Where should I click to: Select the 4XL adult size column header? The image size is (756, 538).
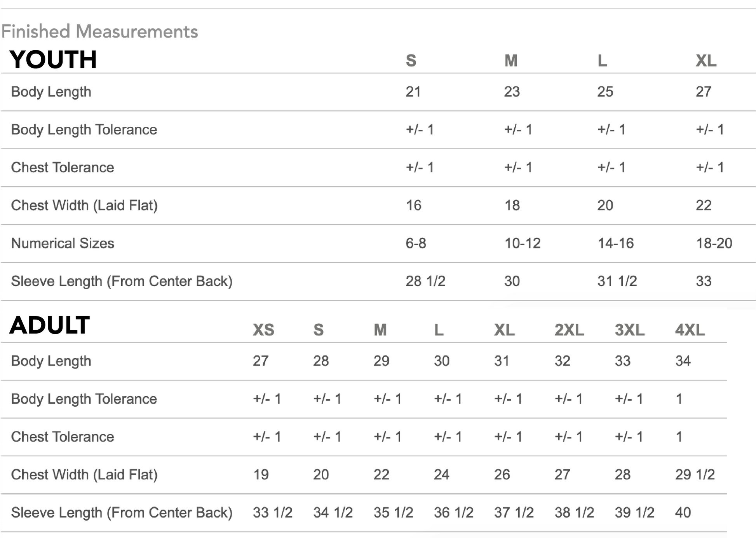pos(690,330)
